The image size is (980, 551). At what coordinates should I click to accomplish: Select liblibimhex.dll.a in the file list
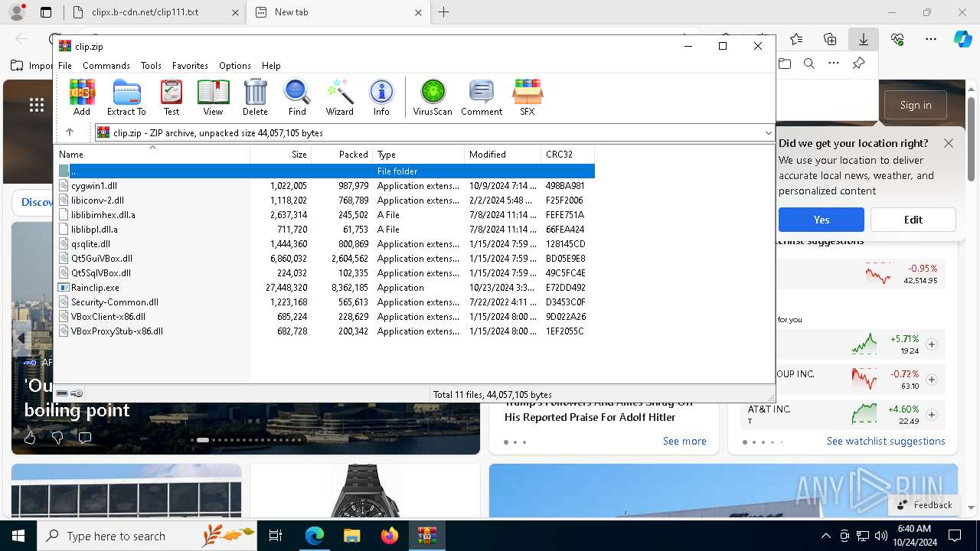tap(325, 215)
